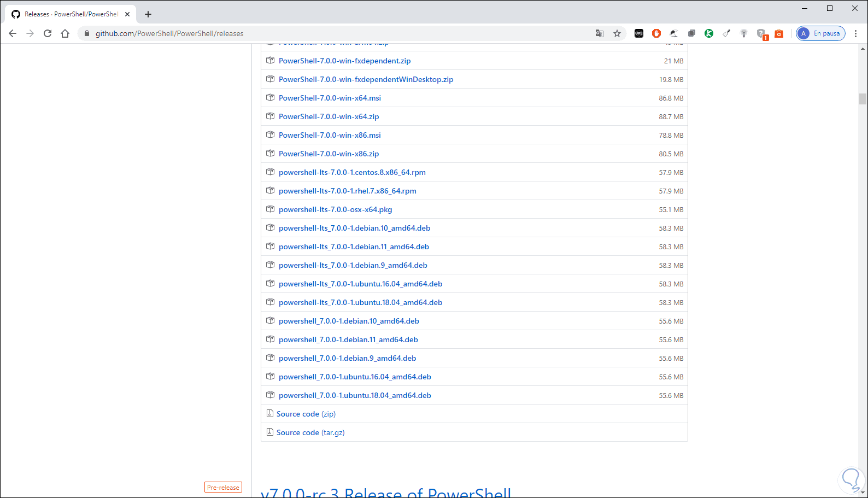
Task: Open the gray stacked squares extension
Action: [691, 33]
